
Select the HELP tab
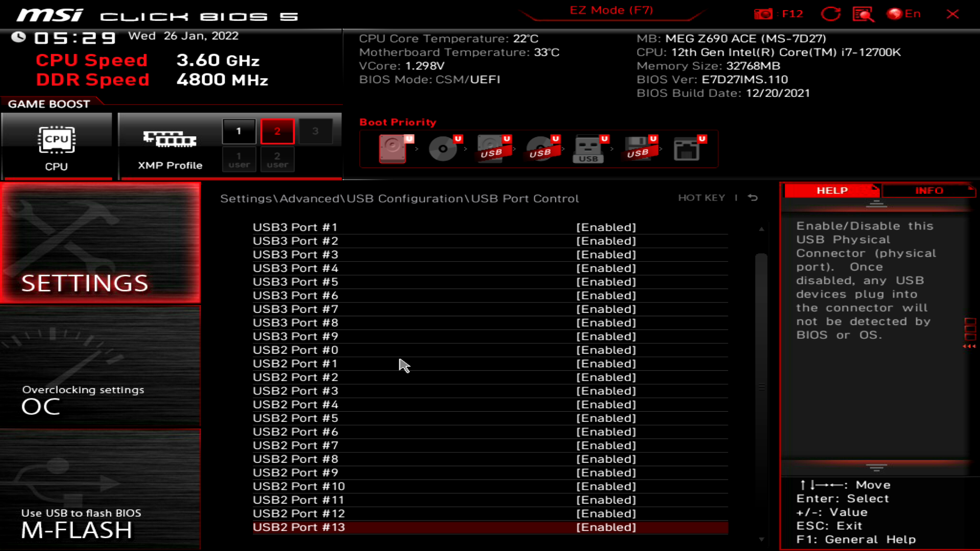click(x=831, y=190)
